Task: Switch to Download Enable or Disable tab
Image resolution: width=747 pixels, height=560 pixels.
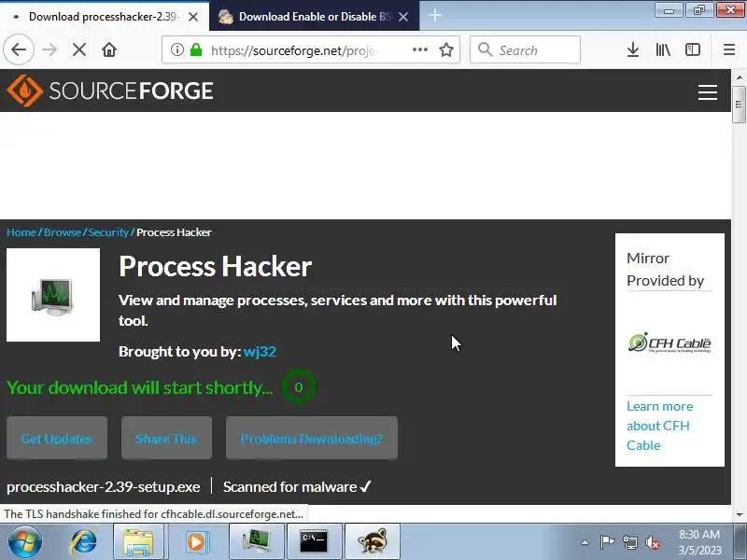Action: 314,17
